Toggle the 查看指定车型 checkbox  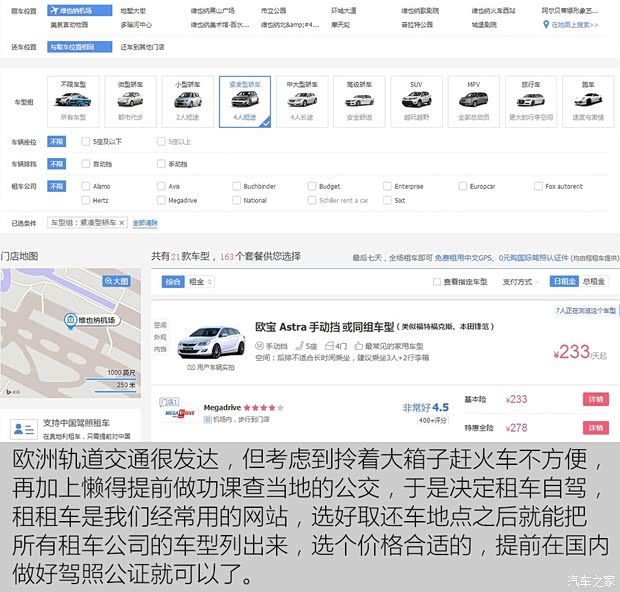tap(437, 282)
